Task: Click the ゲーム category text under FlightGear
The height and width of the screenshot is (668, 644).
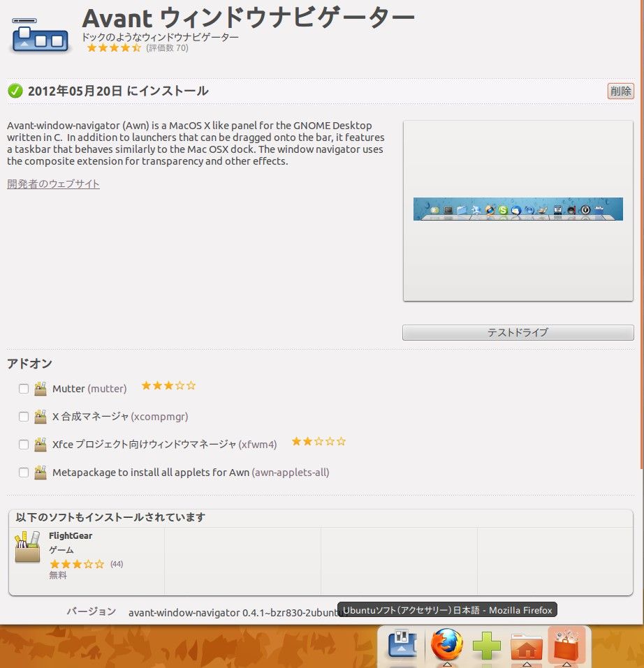Action: [x=61, y=550]
